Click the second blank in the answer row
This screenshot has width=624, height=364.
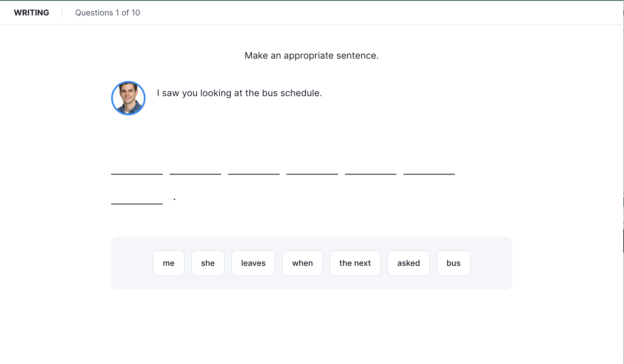coord(195,174)
